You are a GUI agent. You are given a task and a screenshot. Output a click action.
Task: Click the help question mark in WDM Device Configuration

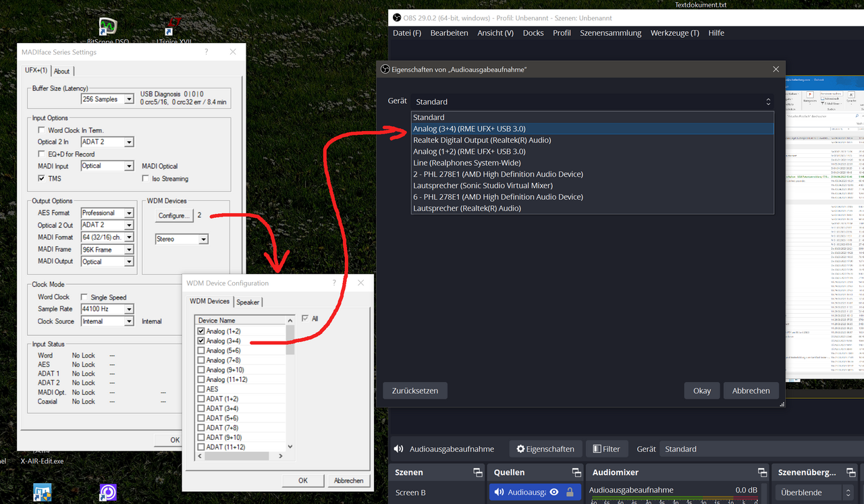pyautogui.click(x=333, y=283)
